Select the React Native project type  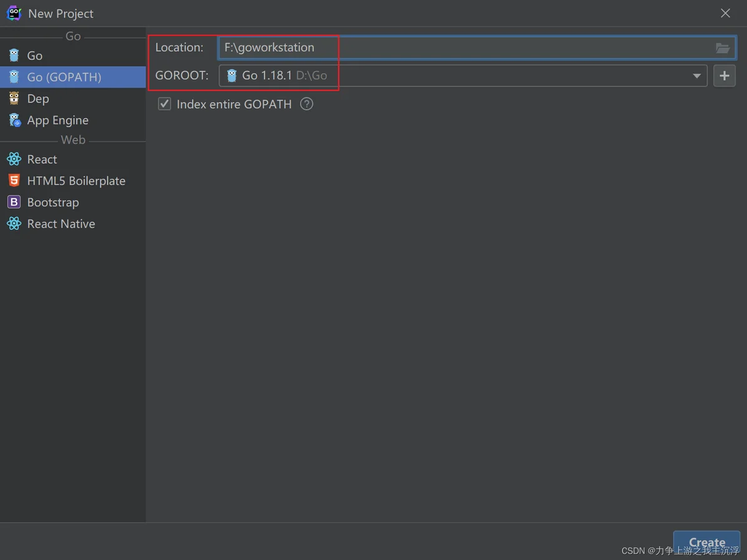click(x=73, y=223)
